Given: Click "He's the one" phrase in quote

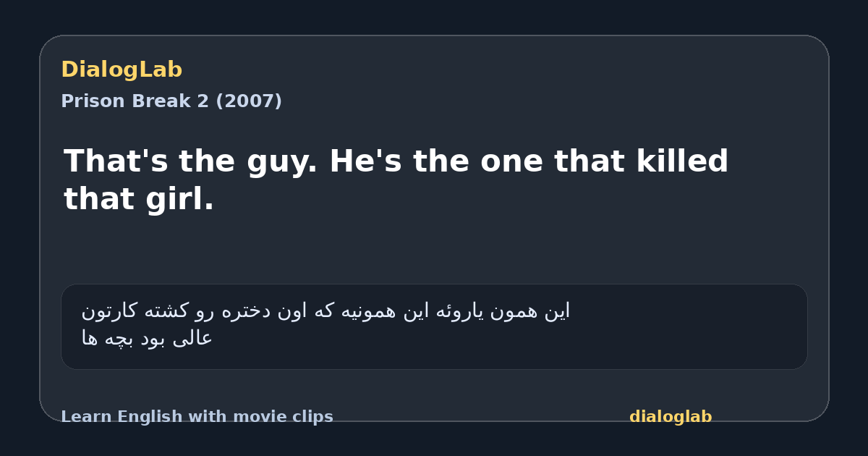Looking at the screenshot, I should point(436,161).
